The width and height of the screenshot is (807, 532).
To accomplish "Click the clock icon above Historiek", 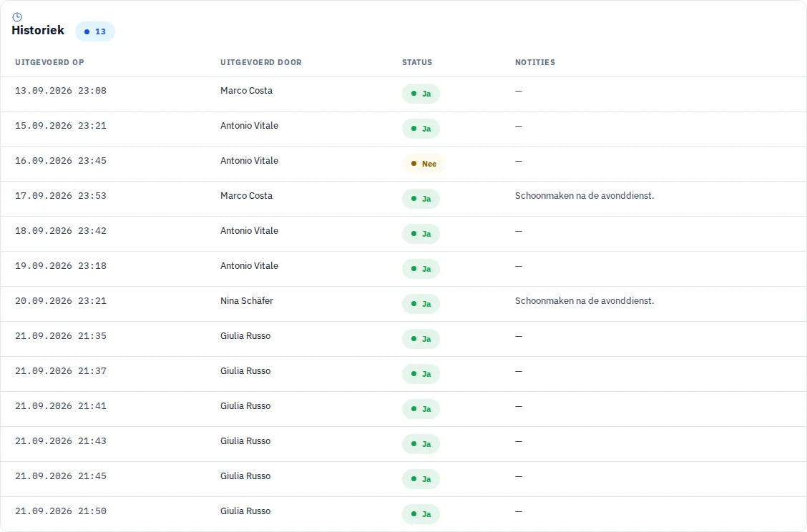I will pyautogui.click(x=17, y=17).
